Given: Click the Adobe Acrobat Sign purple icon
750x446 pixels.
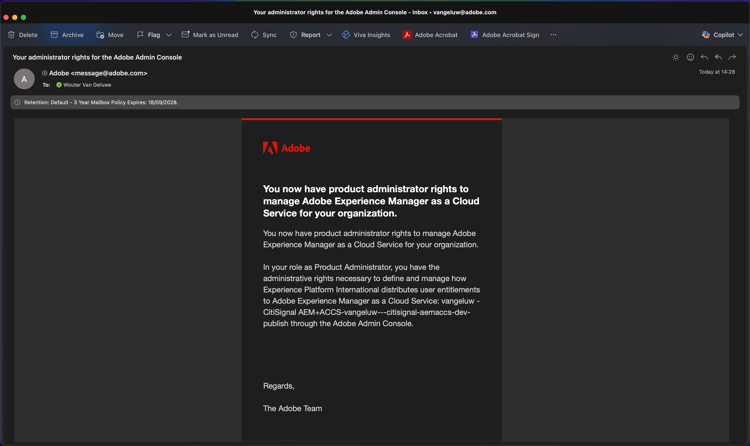Looking at the screenshot, I should point(474,34).
